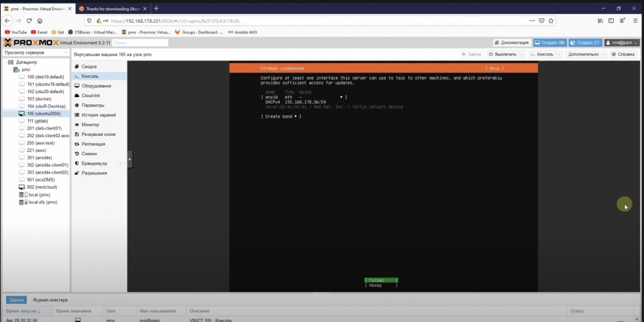644x322 pixels.
Task: Expand the root@pam user menu
Action: [x=621, y=43]
